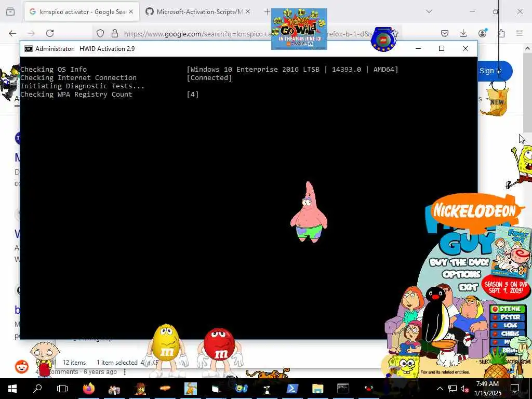
Task: Click the HWID Activation title-bar cmd icon
Action: click(29, 48)
